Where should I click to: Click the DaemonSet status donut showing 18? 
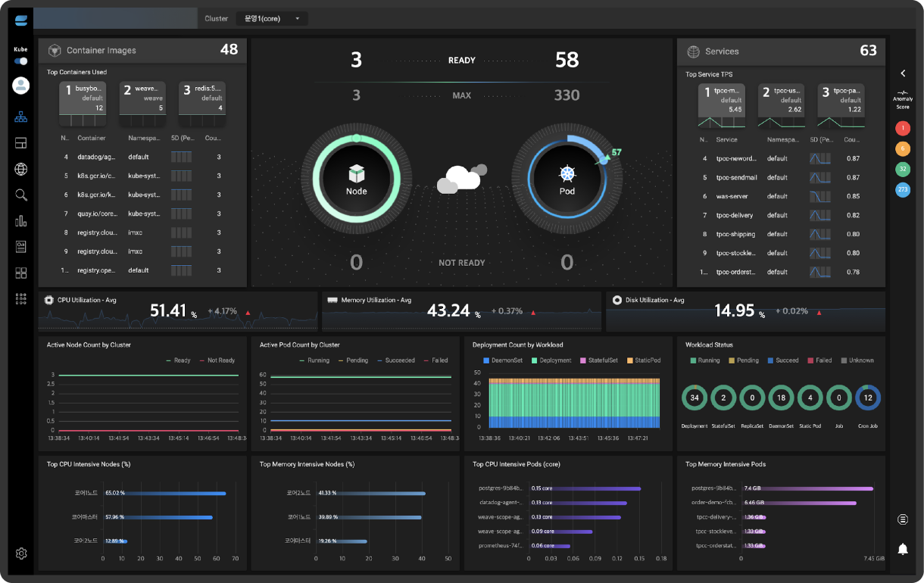[x=781, y=397]
